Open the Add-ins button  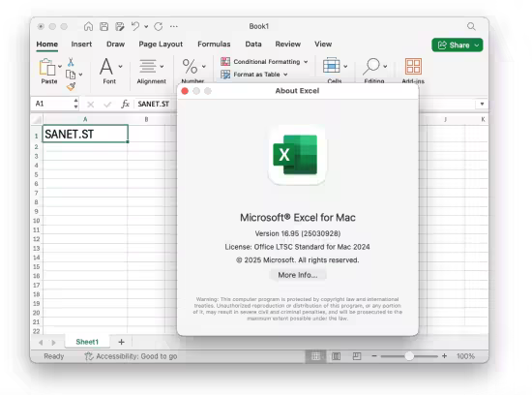[413, 71]
